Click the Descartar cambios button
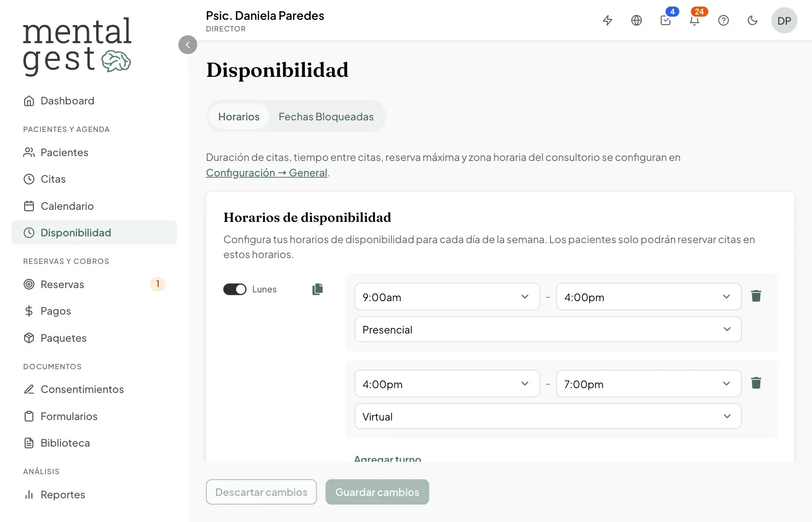Screen dimensions: 812x522 (261, 492)
